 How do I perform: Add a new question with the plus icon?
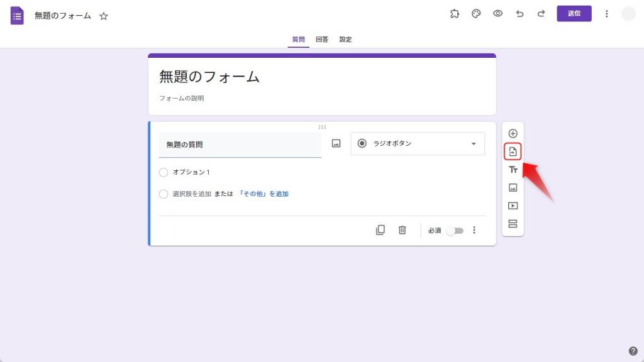[513, 133]
